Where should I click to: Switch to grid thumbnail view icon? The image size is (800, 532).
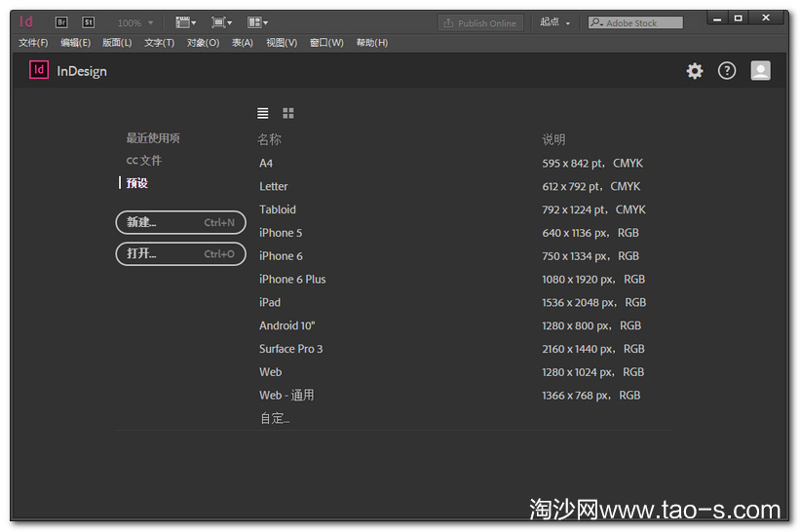288,113
